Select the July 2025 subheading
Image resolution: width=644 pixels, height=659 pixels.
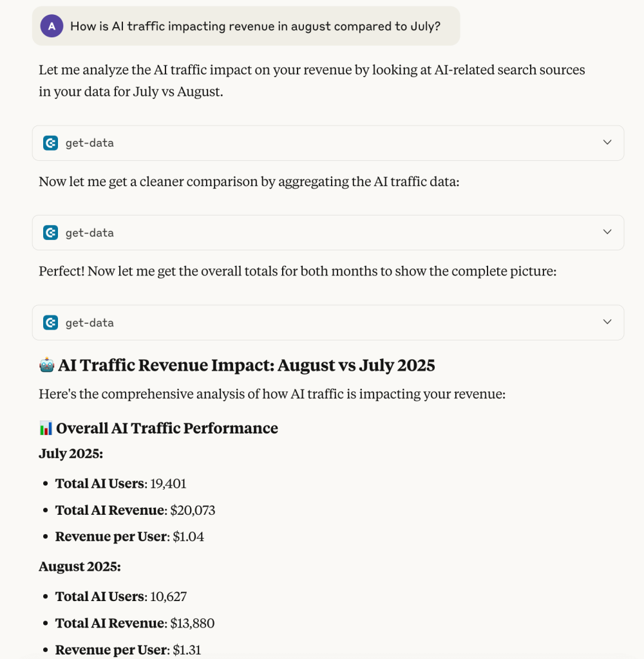click(x=71, y=454)
